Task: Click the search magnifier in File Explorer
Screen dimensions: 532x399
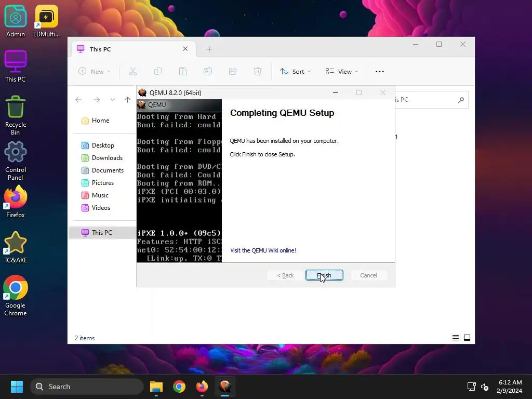Action: (461, 100)
